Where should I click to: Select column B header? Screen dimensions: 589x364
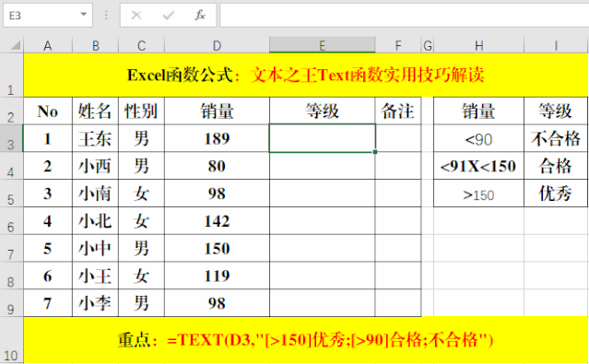click(x=96, y=45)
